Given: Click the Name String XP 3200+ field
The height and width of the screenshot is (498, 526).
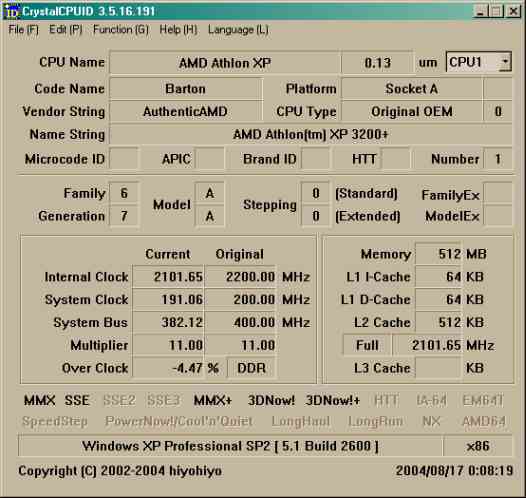Looking at the screenshot, I should [x=311, y=134].
